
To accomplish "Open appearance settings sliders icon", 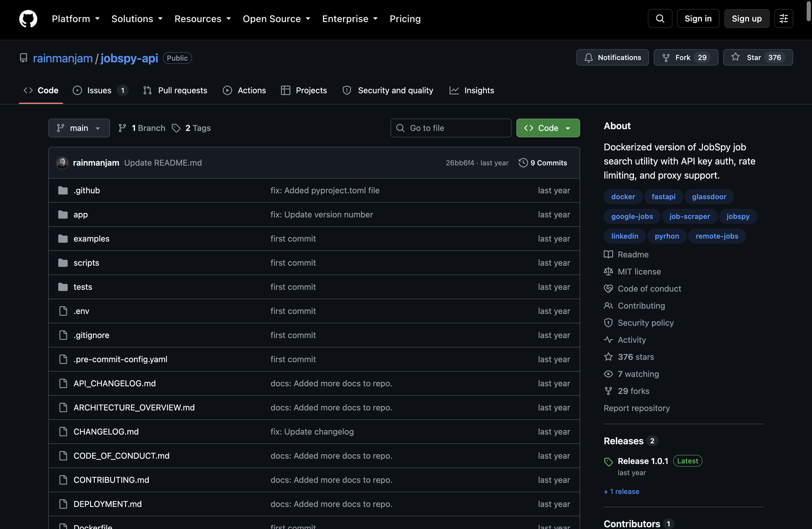I will point(783,19).
